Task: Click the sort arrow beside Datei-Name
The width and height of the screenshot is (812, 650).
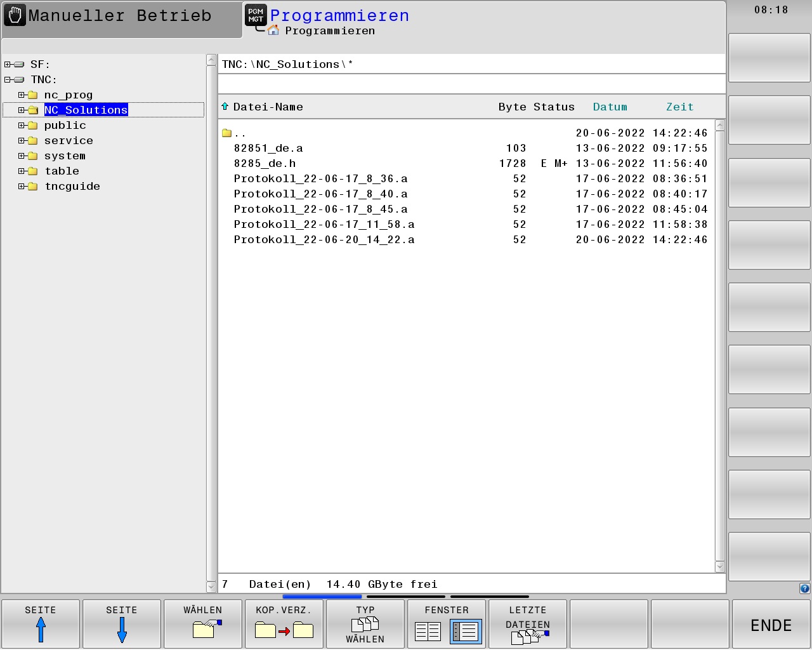Action: [x=225, y=107]
